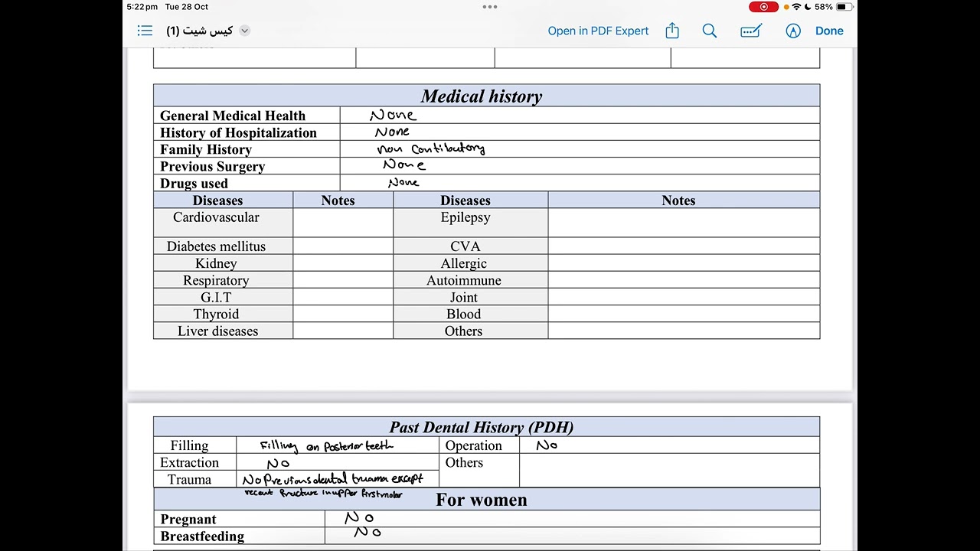Viewport: 980px width, 551px height.
Task: Select the Liver diseases label
Action: click(x=218, y=331)
